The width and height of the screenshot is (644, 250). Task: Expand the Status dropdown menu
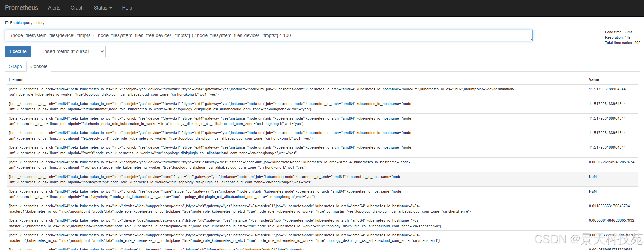click(x=103, y=8)
